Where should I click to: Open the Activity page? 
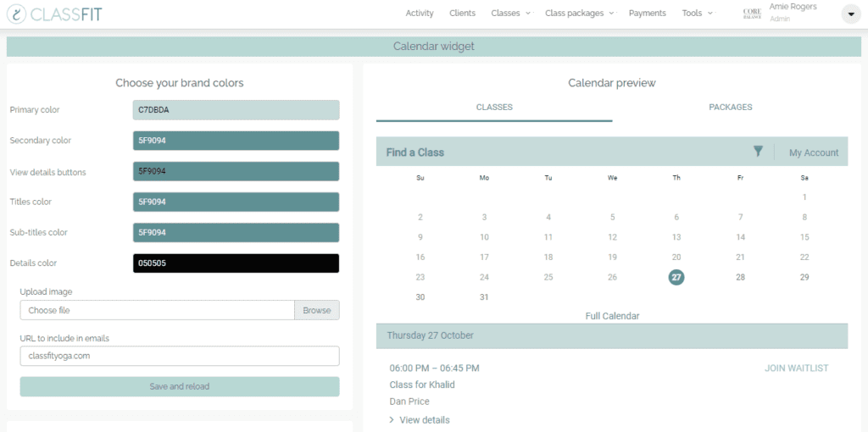[420, 14]
